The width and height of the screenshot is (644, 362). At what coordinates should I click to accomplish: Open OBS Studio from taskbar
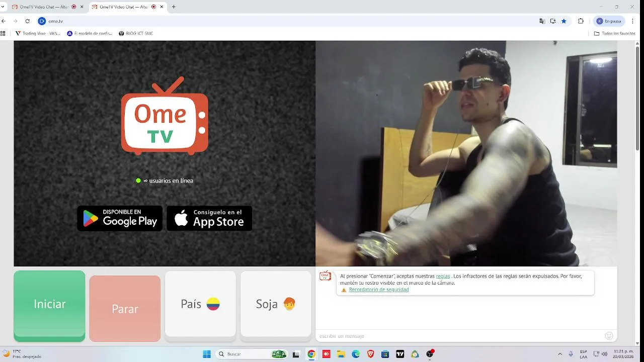tap(430, 354)
